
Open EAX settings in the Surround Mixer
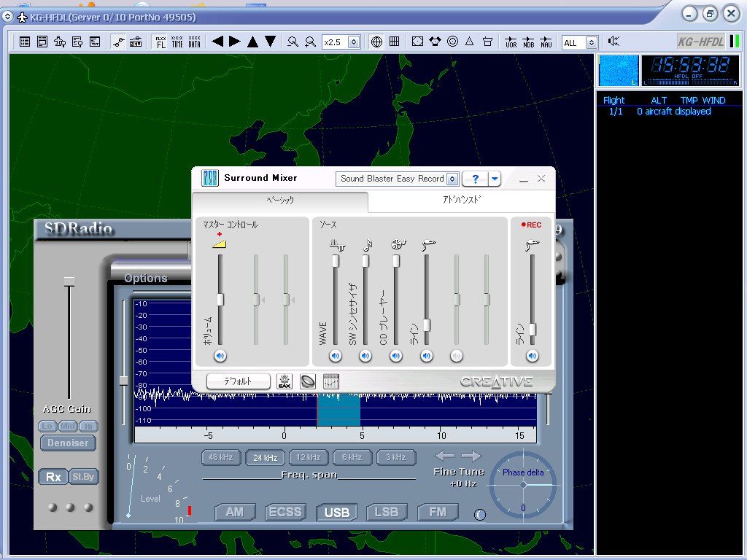coord(284,380)
